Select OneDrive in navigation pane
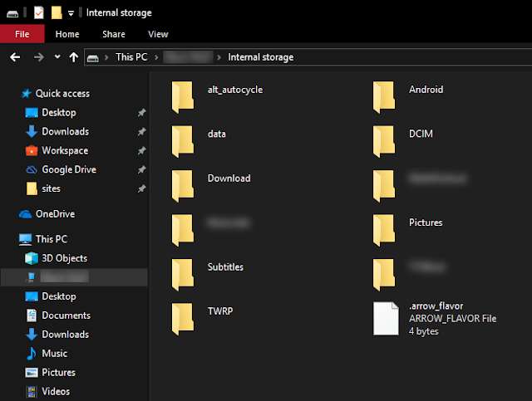This screenshot has height=401, width=532. (x=55, y=214)
